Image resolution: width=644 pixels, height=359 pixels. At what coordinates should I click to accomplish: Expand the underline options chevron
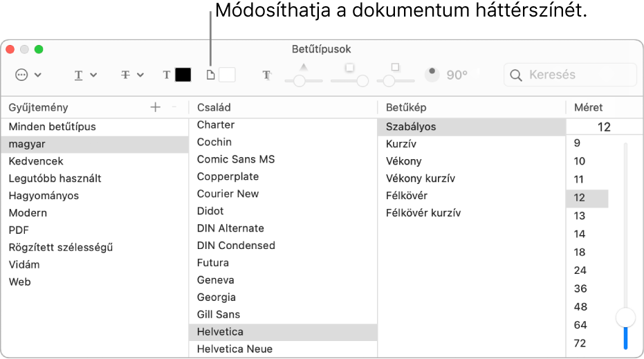coord(93,75)
